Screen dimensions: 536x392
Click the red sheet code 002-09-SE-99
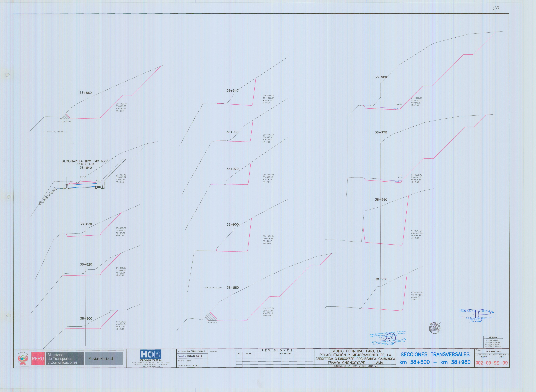492,363
